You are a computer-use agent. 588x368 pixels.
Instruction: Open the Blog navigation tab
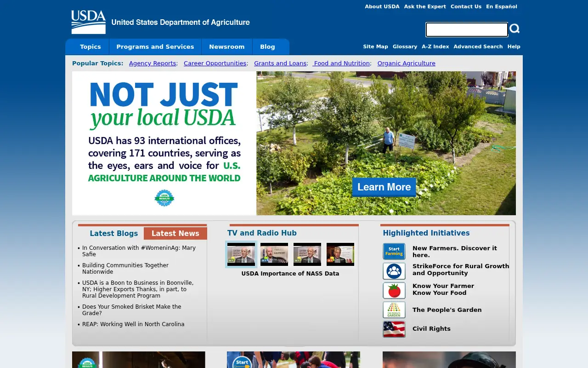coord(267,47)
